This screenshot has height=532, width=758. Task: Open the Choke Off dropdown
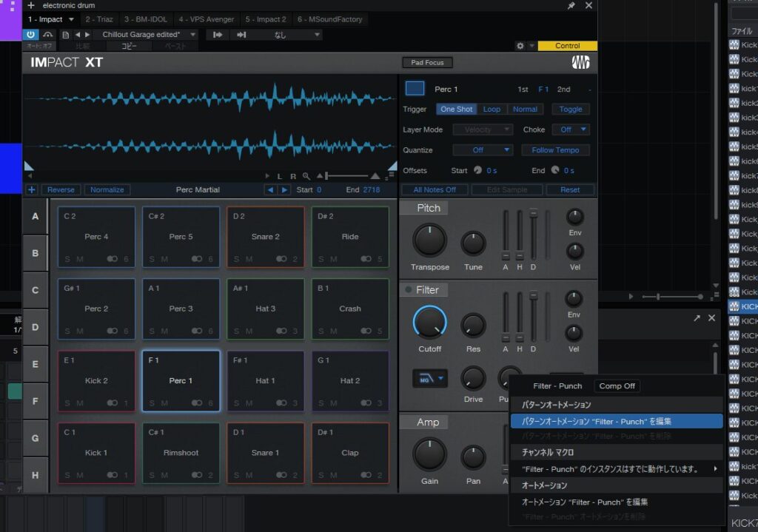point(571,129)
